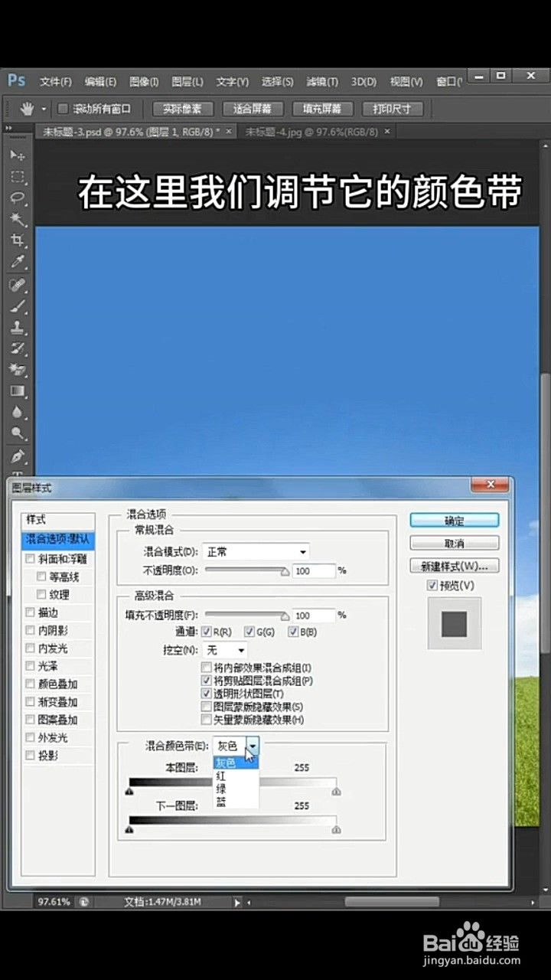This screenshot has width=551, height=980.
Task: Enable the 投影 style checkbox
Action: 31,755
